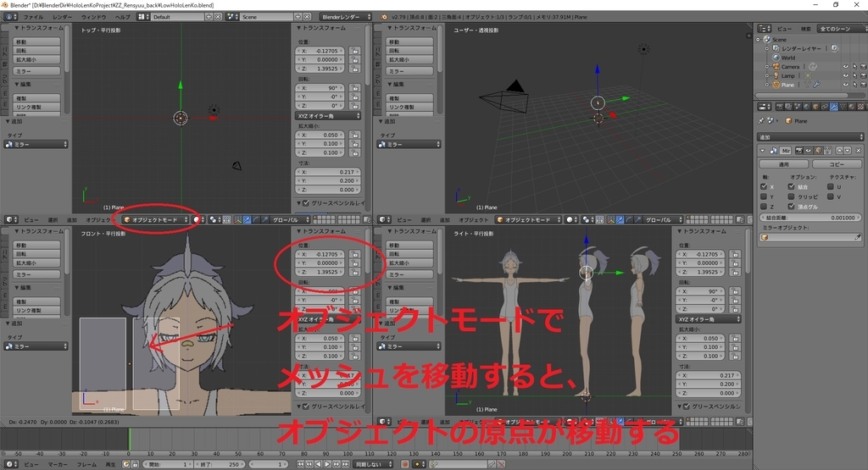Click the 結合距離 merge limit slider

[x=810, y=218]
